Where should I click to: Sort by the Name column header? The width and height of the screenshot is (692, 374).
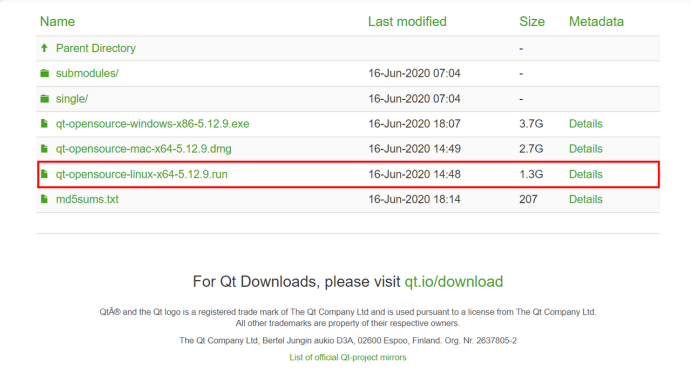[x=57, y=22]
